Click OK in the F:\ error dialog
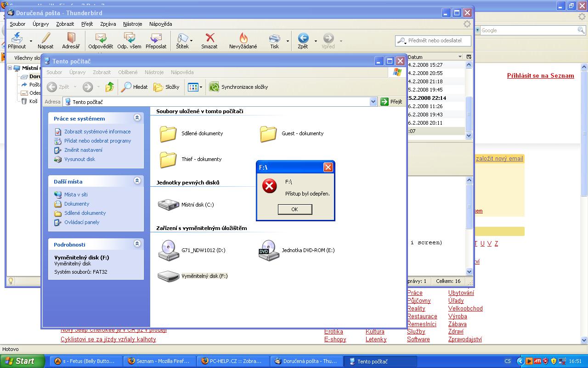The height and width of the screenshot is (368, 588). (295, 209)
